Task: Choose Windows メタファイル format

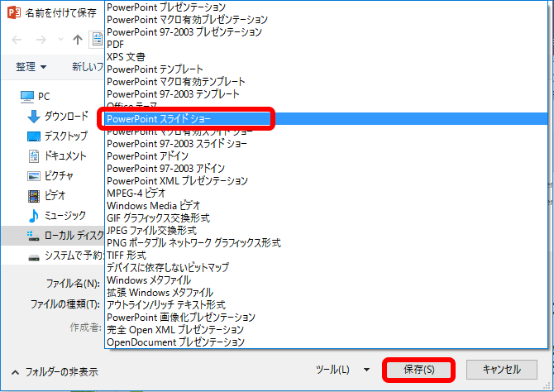Action: pos(326,280)
